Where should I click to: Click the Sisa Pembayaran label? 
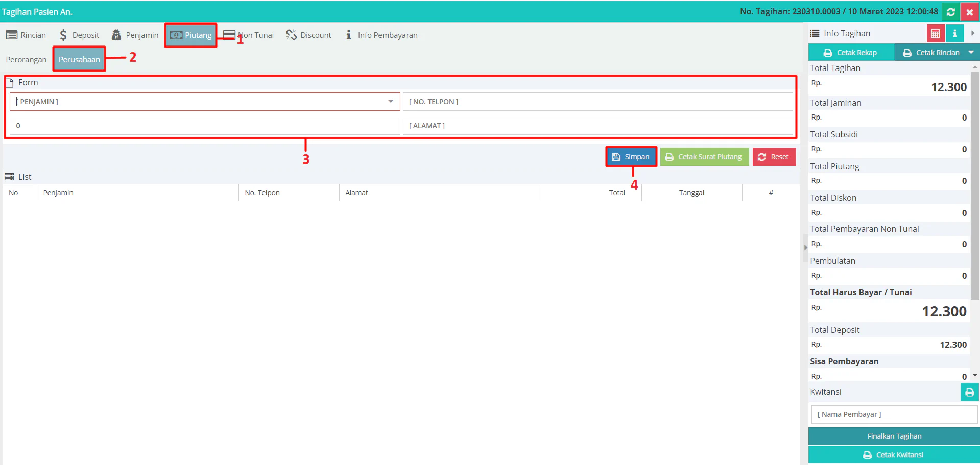[x=844, y=361]
